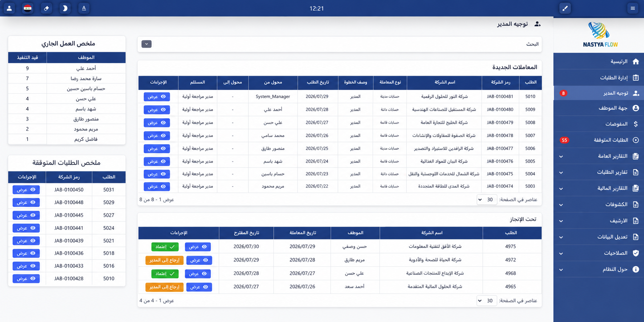Expand the البحث search panel chevron
644x322 pixels.
[146, 44]
